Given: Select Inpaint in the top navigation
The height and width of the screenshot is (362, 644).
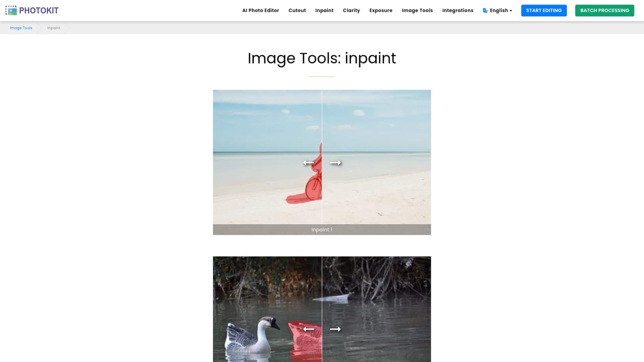Looking at the screenshot, I should (x=325, y=11).
